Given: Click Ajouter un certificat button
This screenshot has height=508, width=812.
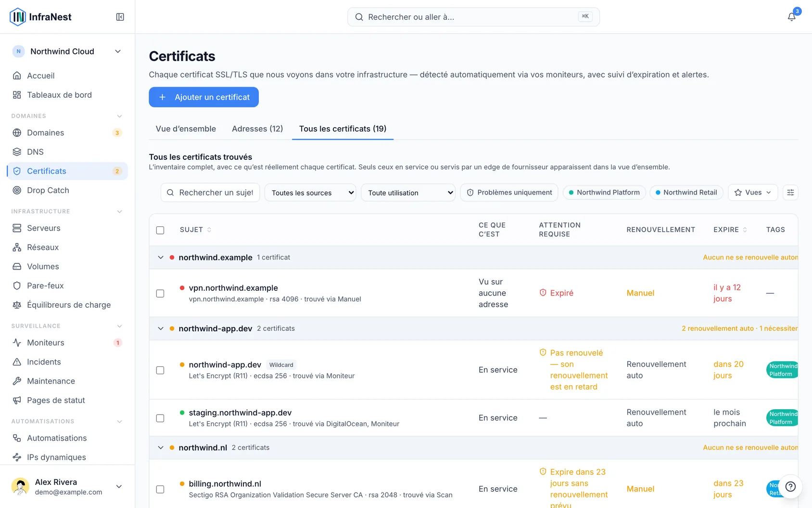Looking at the screenshot, I should coord(203,97).
